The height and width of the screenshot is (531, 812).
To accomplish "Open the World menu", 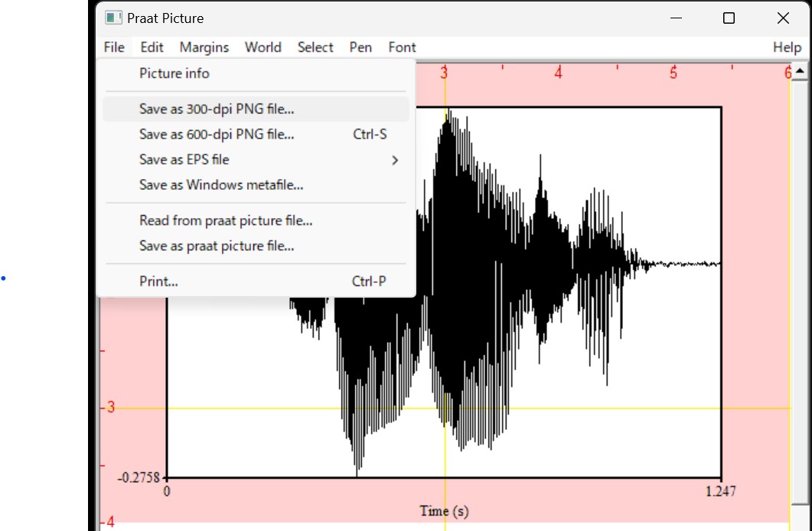I will (x=263, y=47).
